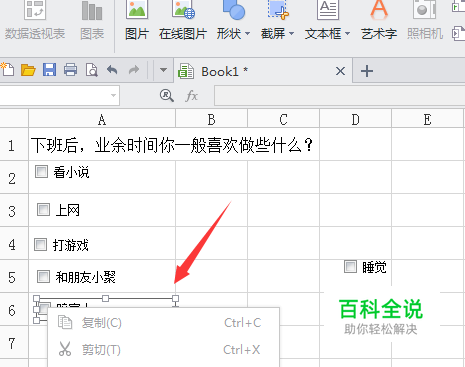The height and width of the screenshot is (367, 465).
Task: Select row 5 header
Action: pyautogui.click(x=14, y=276)
